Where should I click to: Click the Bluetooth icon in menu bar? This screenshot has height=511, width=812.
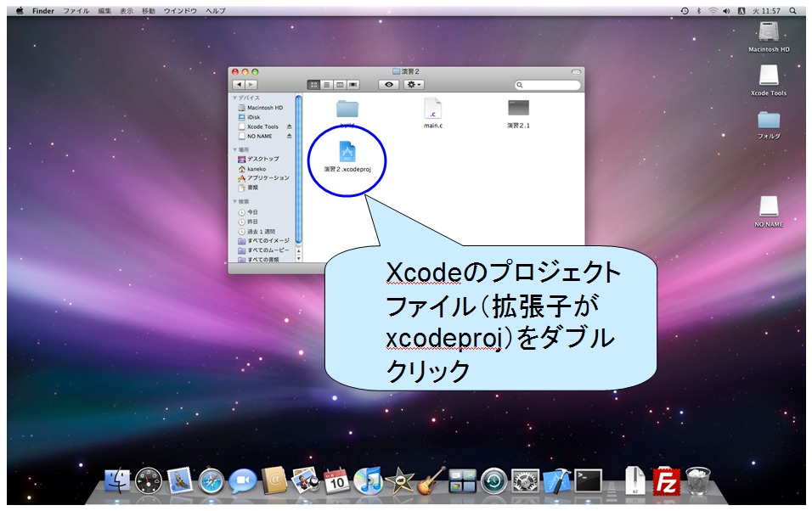[x=698, y=11]
